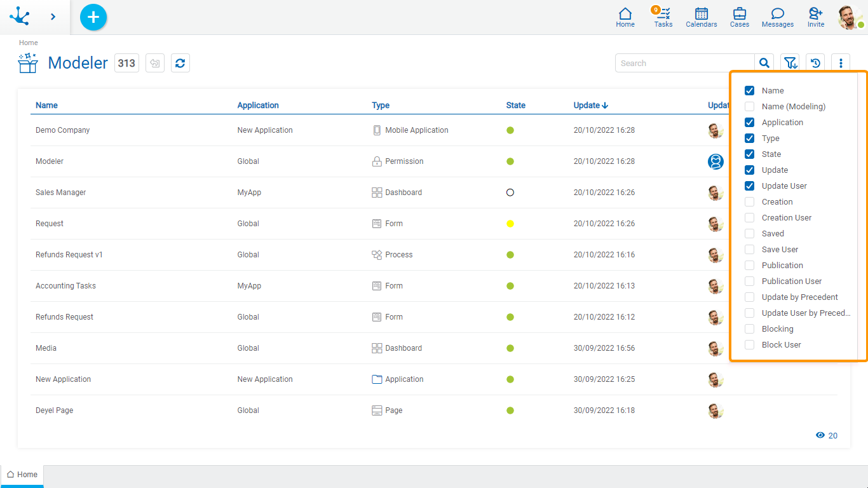Image resolution: width=868 pixels, height=488 pixels.
Task: Enable the Update by Precedent checkbox
Action: tap(749, 297)
